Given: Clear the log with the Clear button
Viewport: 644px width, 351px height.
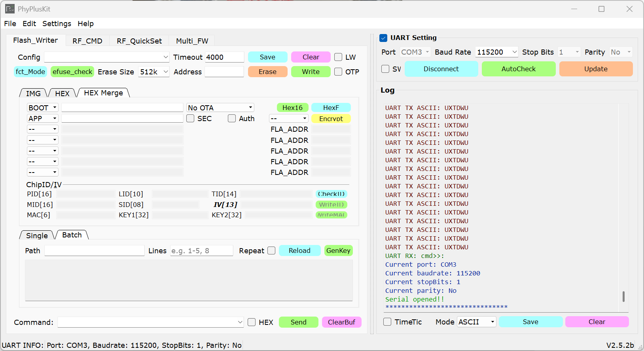Looking at the screenshot, I should point(597,322).
